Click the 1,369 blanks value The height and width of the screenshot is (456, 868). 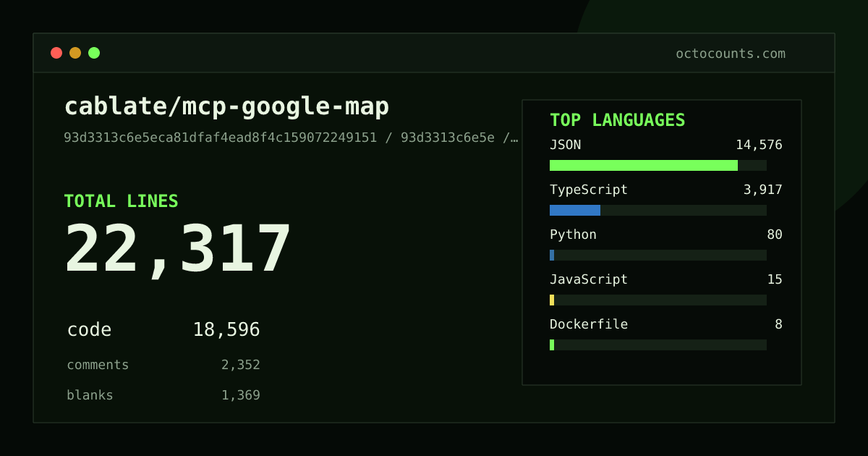(241, 395)
